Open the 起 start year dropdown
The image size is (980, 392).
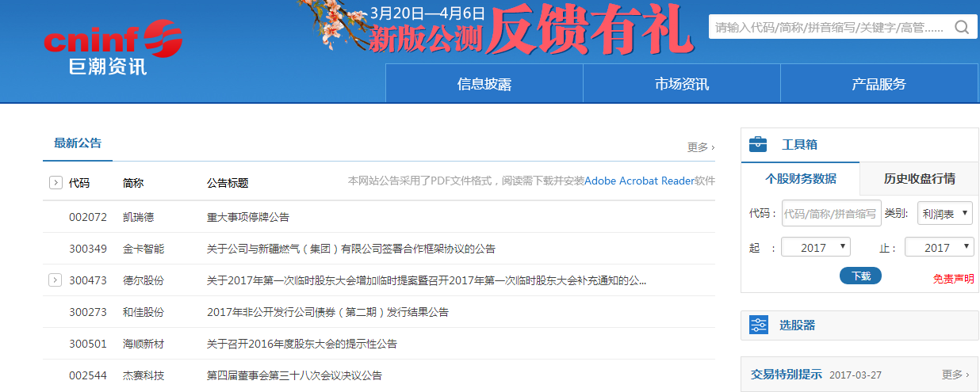[815, 248]
